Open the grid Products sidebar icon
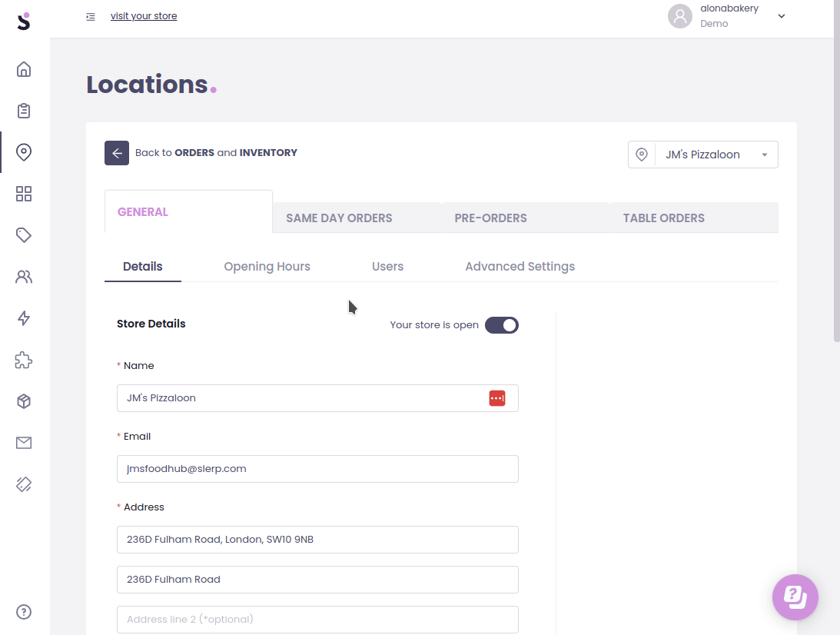The height and width of the screenshot is (635, 840). pyautogui.click(x=24, y=194)
